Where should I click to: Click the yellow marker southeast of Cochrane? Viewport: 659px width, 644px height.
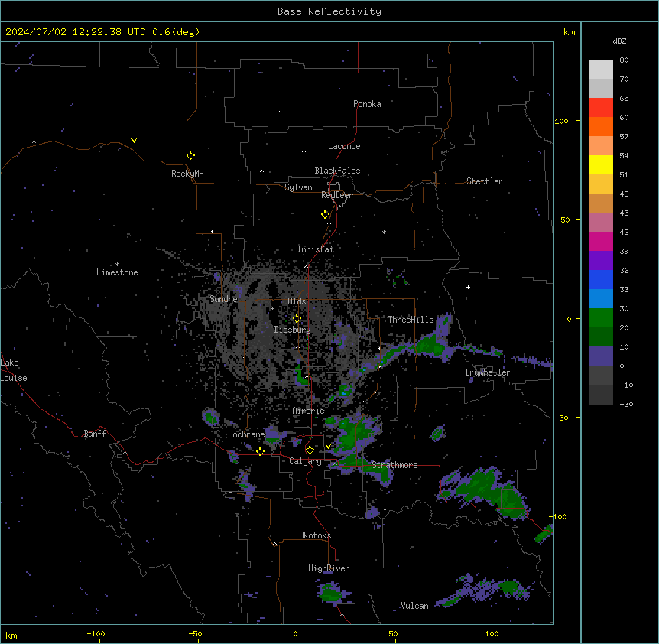point(260,451)
